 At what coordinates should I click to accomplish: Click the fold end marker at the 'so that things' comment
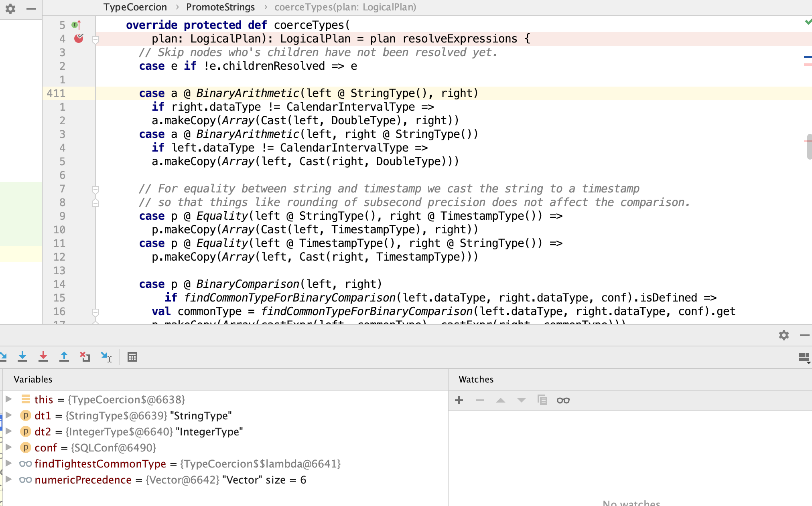95,203
